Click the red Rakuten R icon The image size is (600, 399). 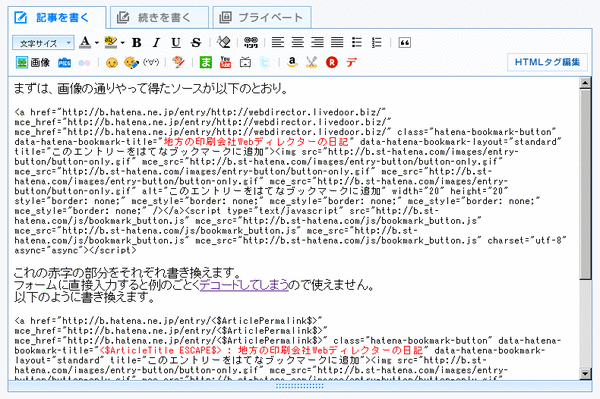pos(332,62)
